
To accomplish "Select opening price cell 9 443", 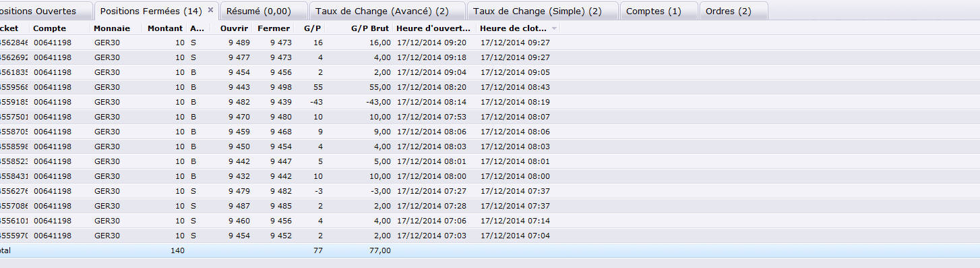I will pos(239,87).
